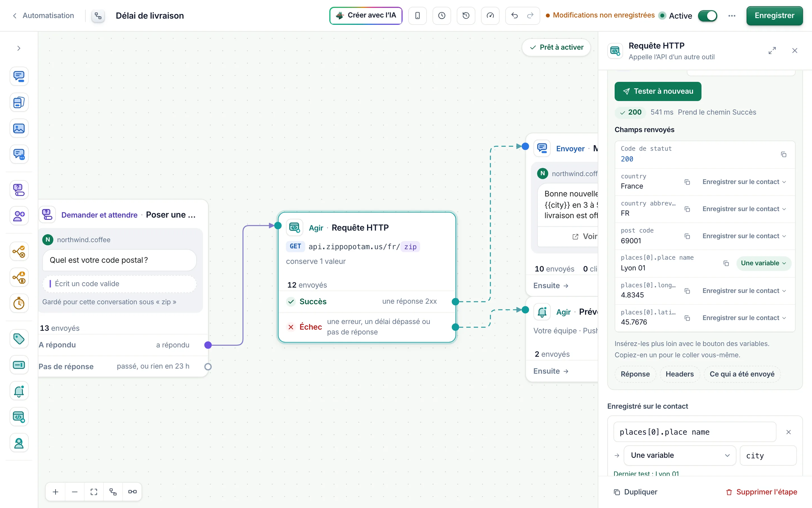Open the 'Une variable' select box near city

[679, 455]
